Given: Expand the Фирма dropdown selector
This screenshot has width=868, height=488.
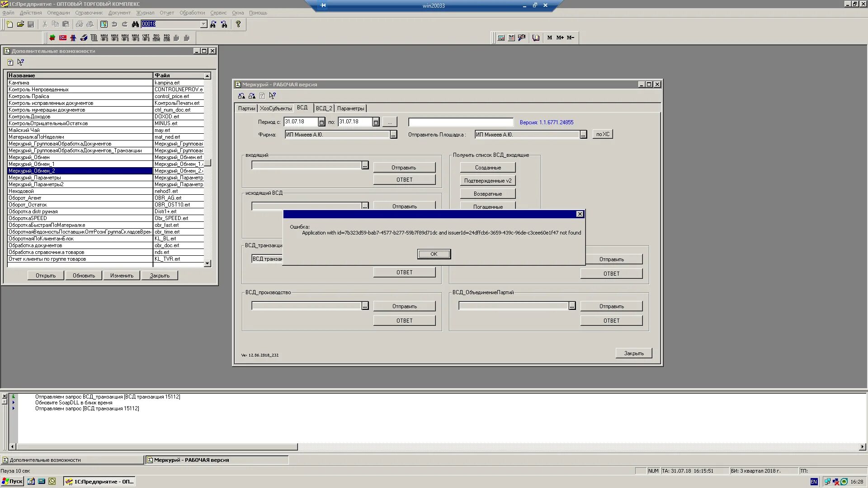Looking at the screenshot, I should [x=393, y=134].
